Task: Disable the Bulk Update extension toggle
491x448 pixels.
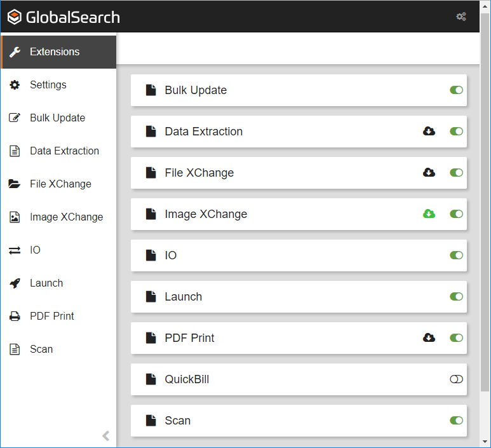Action: point(456,90)
